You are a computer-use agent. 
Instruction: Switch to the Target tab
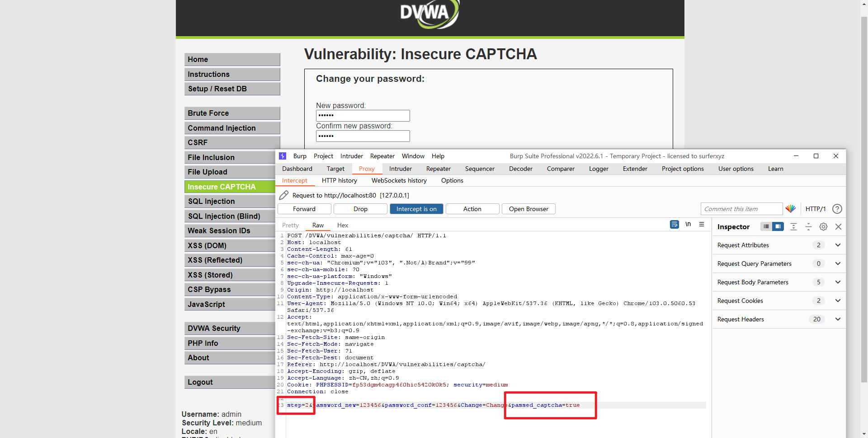click(x=335, y=169)
